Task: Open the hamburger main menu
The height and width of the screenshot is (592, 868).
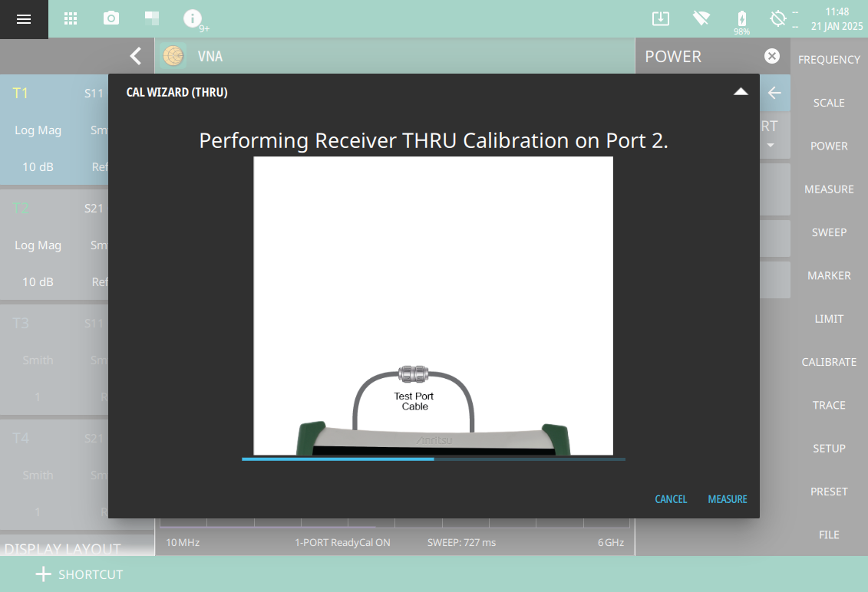Action: [x=24, y=19]
